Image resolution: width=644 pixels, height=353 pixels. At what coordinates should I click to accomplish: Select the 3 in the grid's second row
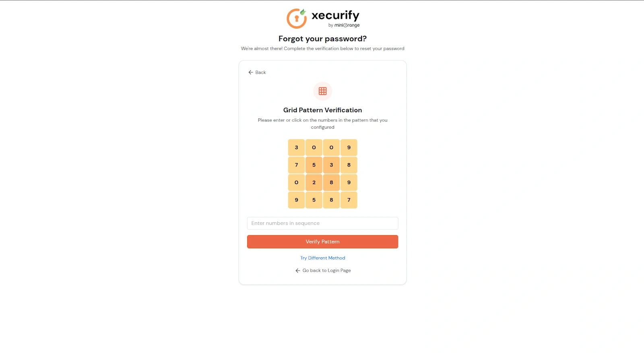pyautogui.click(x=331, y=165)
